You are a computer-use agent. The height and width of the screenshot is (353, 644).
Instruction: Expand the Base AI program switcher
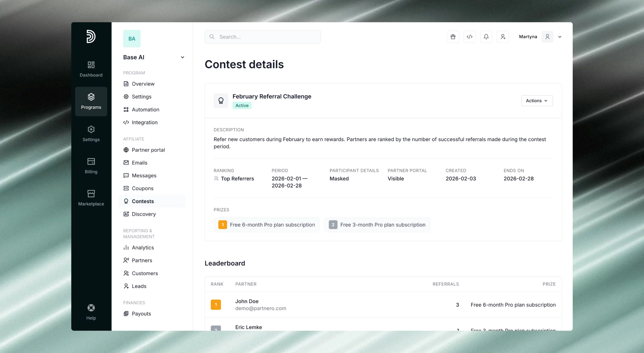(x=182, y=57)
